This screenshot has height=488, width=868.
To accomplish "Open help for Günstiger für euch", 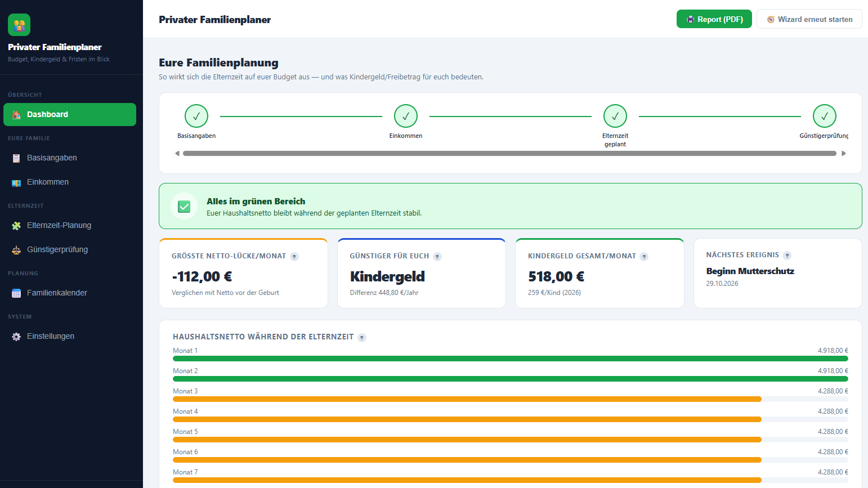I will coord(437,257).
